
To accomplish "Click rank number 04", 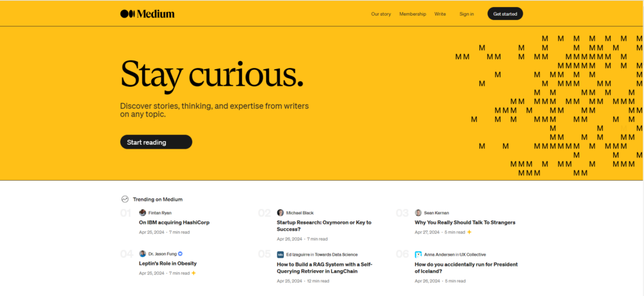I will [x=126, y=254].
